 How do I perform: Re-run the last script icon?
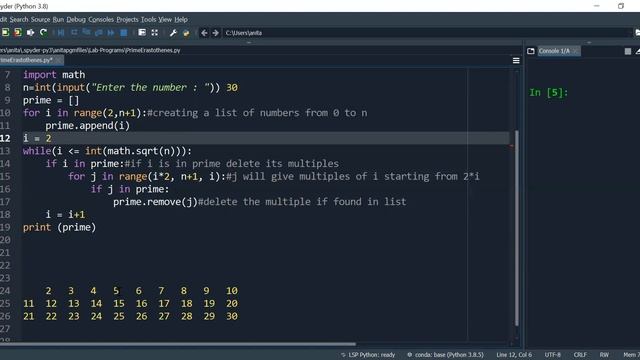(43, 33)
